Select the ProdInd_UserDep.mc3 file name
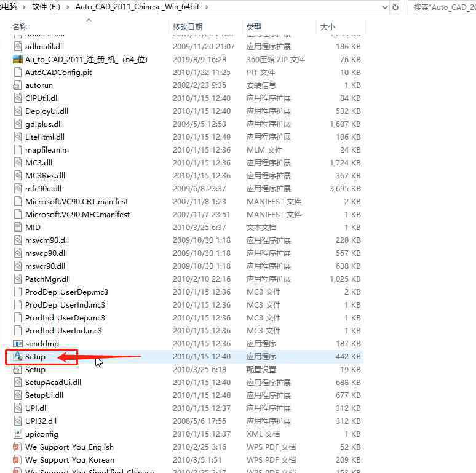The image size is (476, 473). point(65,318)
